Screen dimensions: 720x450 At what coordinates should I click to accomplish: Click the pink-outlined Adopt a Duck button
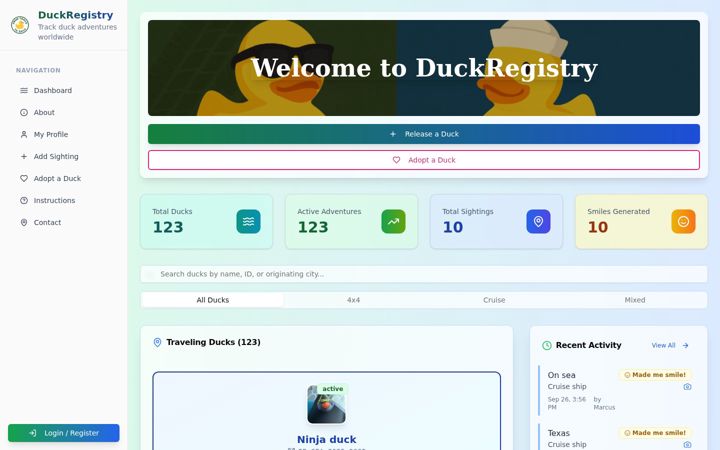(424, 160)
